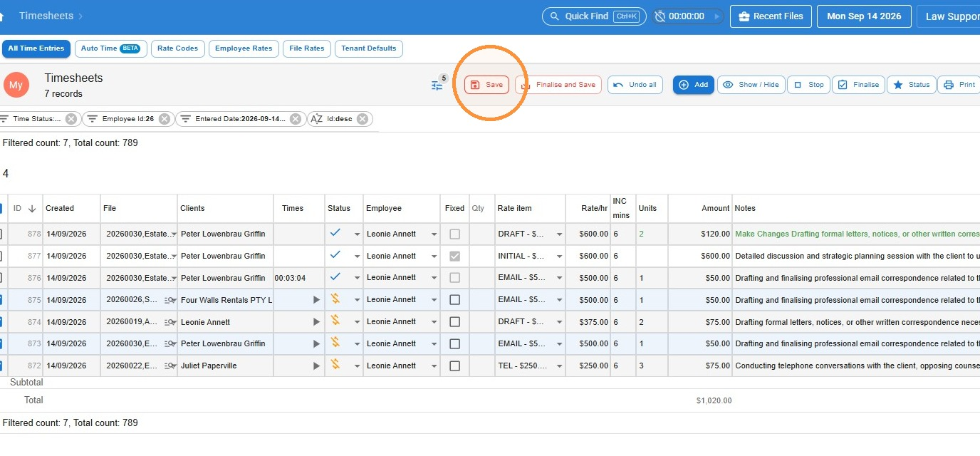This screenshot has height=456, width=980.
Task: Toggle Fixed checkbox for entry 872
Action: click(454, 366)
